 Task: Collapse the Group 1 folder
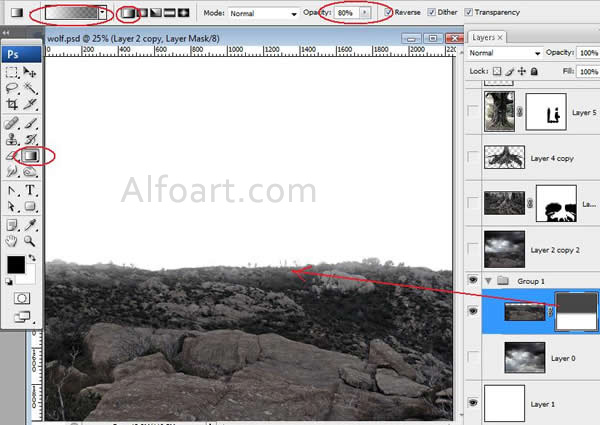(490, 281)
